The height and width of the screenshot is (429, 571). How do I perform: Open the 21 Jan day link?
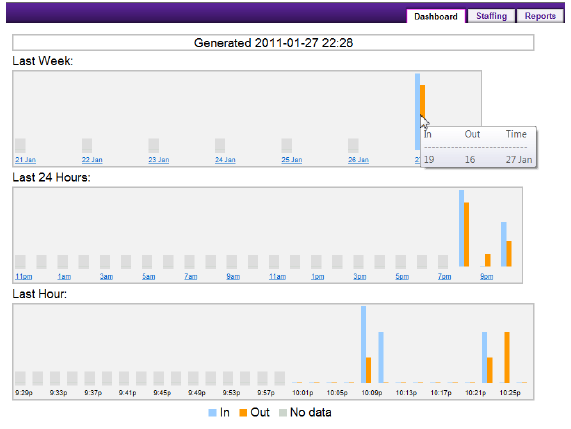(x=25, y=160)
